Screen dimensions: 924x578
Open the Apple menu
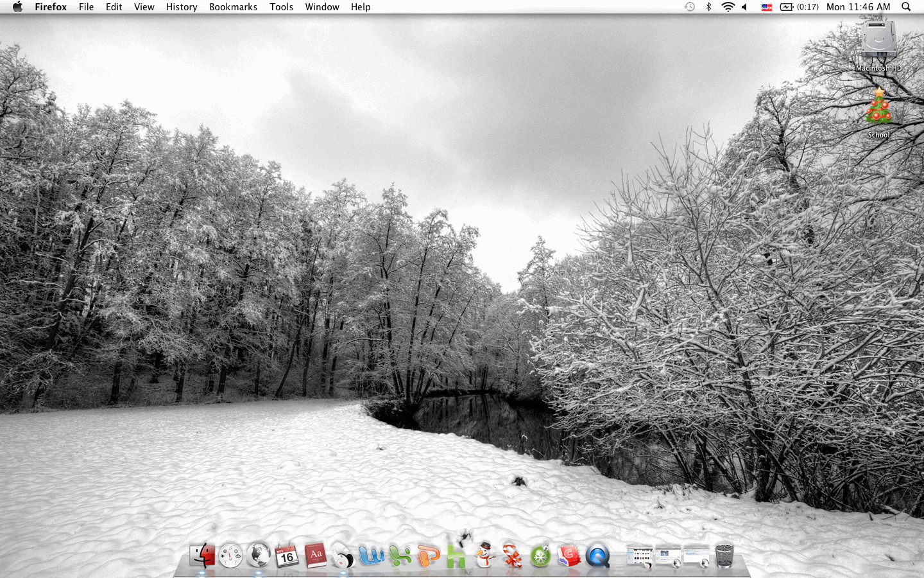(17, 7)
